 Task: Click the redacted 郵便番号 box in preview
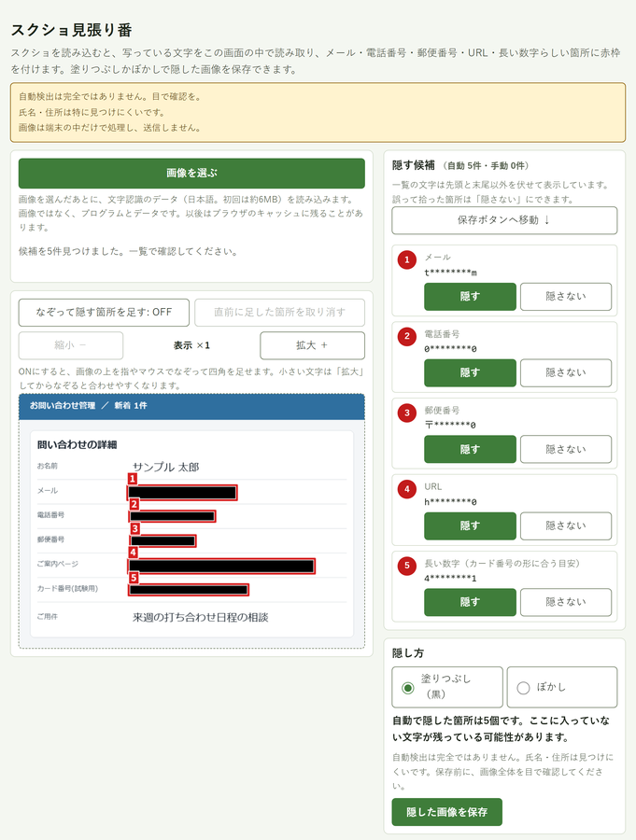(x=163, y=541)
